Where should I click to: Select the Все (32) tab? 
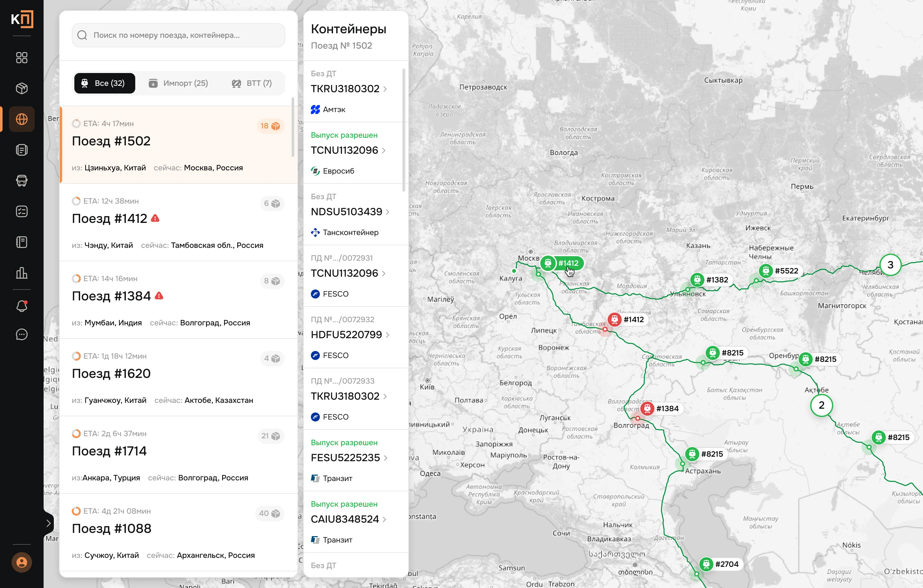pos(104,83)
